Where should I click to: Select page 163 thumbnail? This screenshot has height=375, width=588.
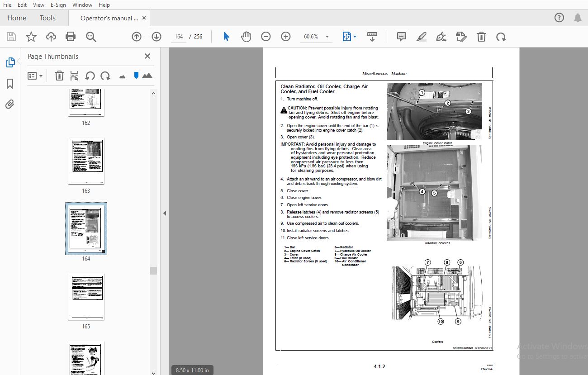[x=86, y=161]
